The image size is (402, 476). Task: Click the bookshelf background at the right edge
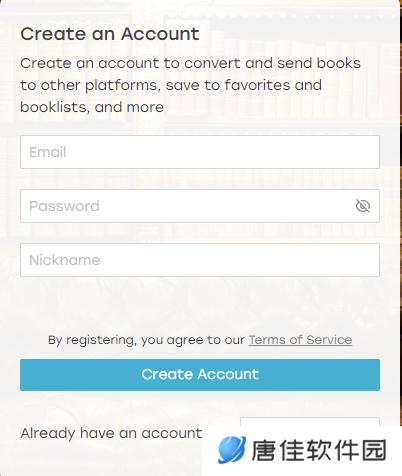coord(401,233)
